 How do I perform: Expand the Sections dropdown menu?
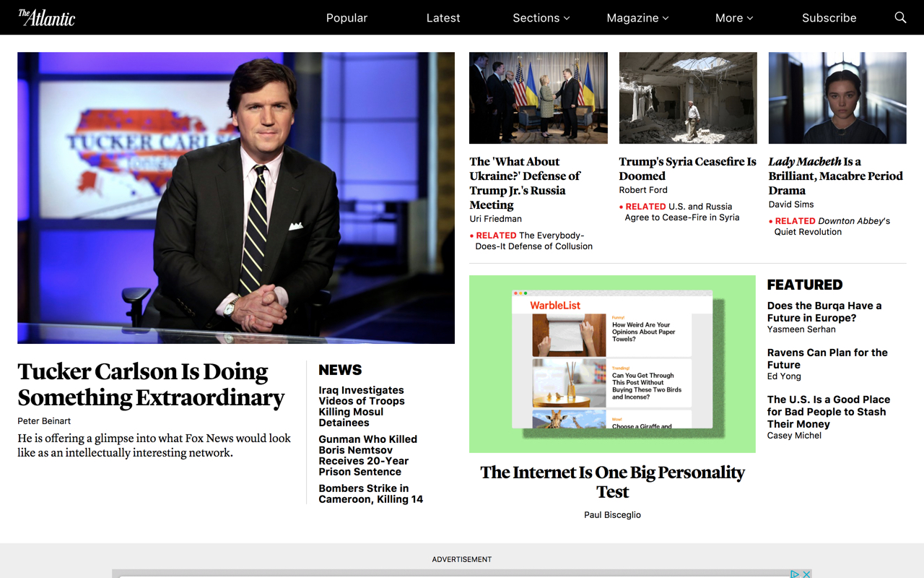tap(541, 18)
